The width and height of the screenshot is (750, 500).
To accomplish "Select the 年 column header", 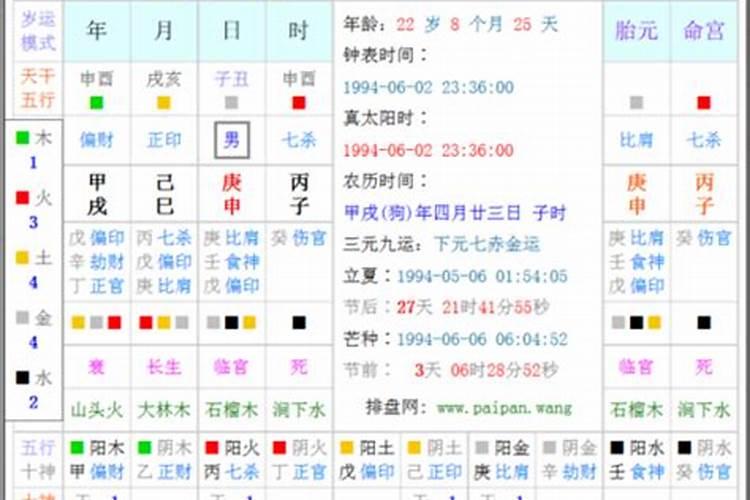I will pos(97,31).
